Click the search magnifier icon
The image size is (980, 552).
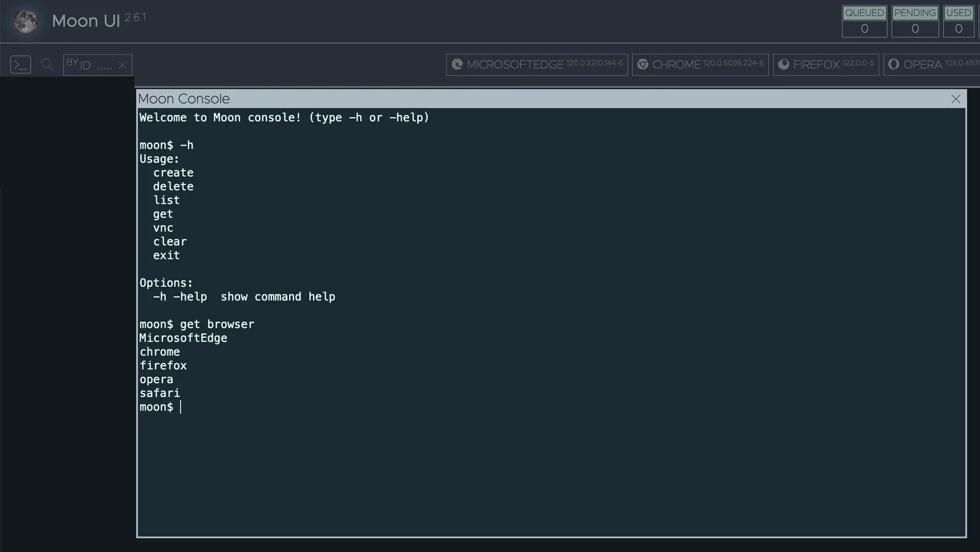(x=47, y=64)
